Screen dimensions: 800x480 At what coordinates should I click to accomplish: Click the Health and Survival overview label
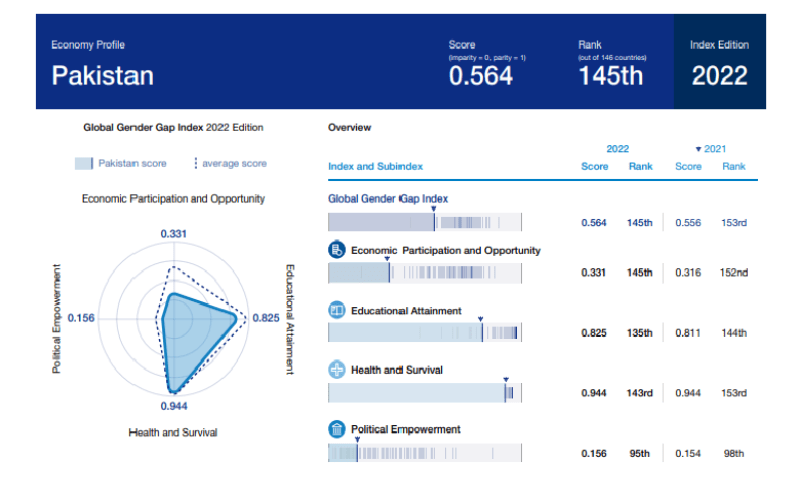(396, 370)
